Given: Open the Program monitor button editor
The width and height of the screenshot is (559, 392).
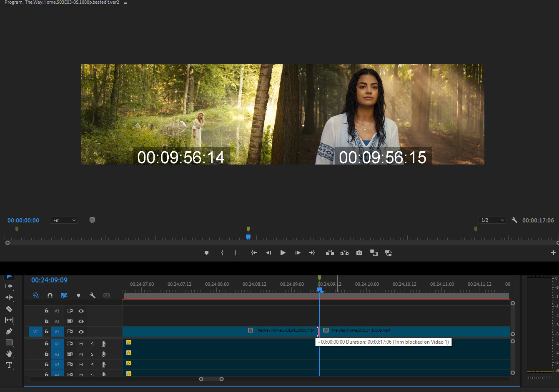Looking at the screenshot, I should pos(553,253).
